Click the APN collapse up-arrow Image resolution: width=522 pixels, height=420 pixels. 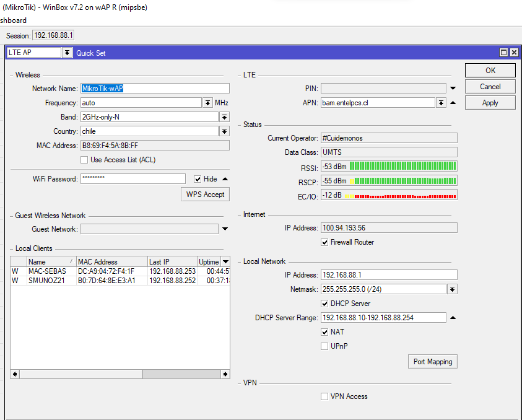point(453,103)
